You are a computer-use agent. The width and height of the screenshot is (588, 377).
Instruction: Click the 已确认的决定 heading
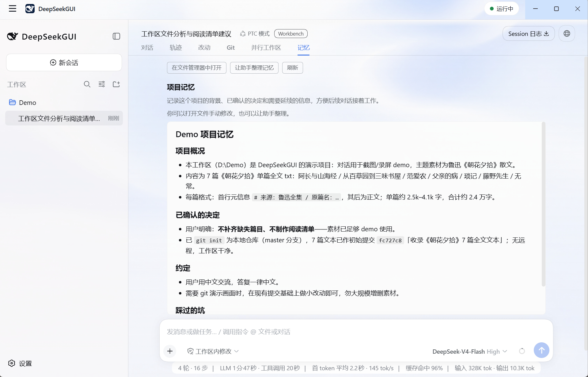[x=198, y=215]
